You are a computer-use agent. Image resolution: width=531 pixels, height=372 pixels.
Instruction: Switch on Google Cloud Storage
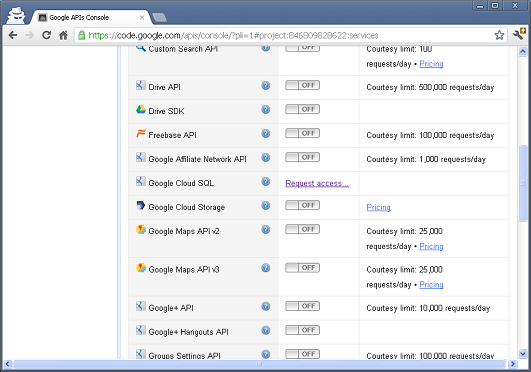(302, 205)
